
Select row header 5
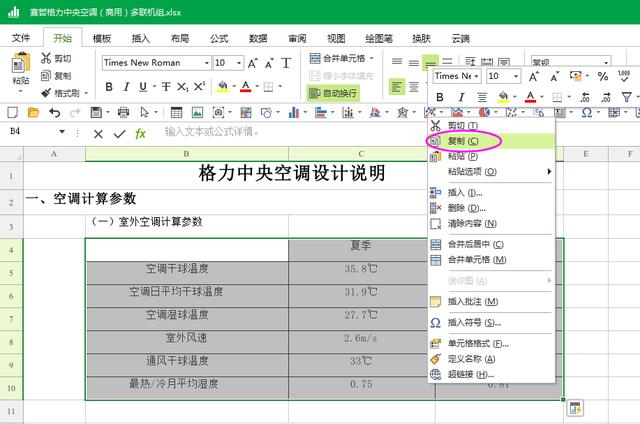point(11,273)
